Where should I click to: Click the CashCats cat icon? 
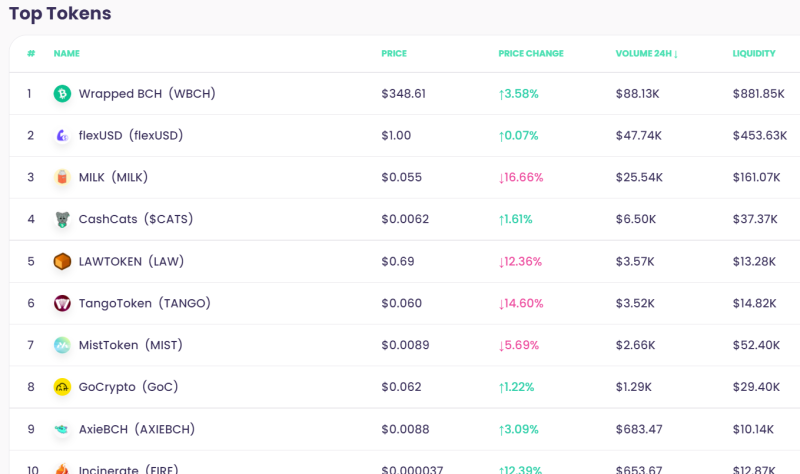pos(62,219)
